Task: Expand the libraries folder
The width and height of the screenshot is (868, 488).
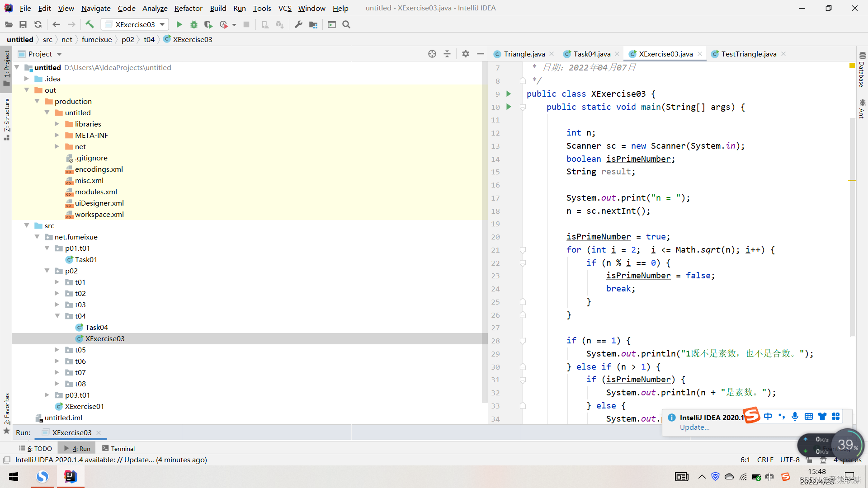Action: coord(57,124)
